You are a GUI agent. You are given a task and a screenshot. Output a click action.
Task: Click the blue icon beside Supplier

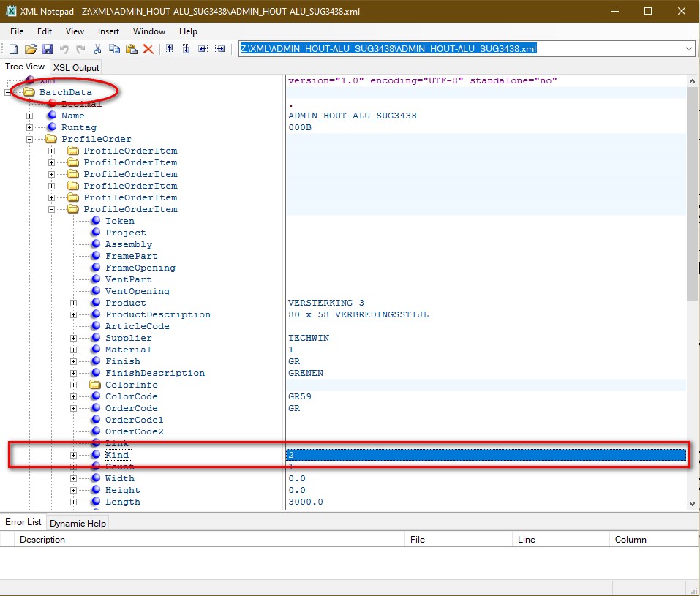pyautogui.click(x=96, y=338)
